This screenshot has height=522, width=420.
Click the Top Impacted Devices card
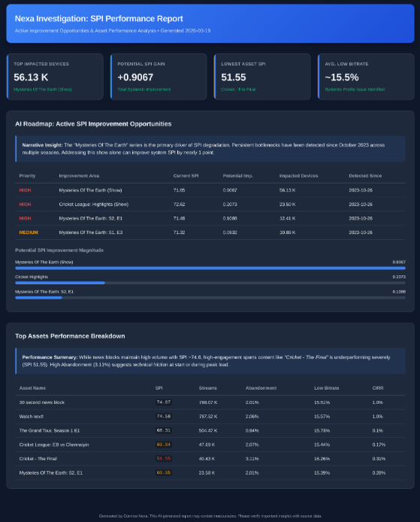pyautogui.click(x=55, y=77)
